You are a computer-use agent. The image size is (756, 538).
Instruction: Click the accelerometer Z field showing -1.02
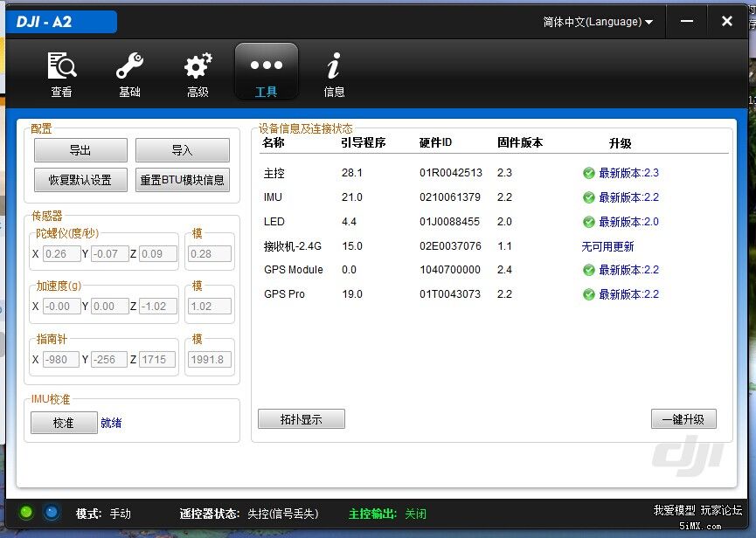pos(158,307)
